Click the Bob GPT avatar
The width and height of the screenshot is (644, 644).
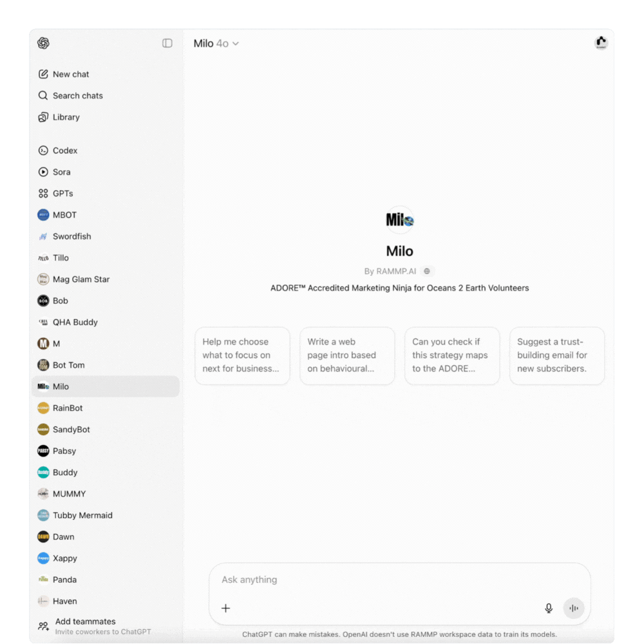(x=43, y=301)
